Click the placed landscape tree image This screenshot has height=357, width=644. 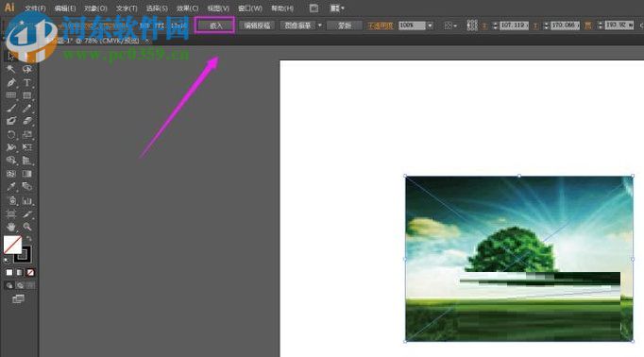point(518,259)
